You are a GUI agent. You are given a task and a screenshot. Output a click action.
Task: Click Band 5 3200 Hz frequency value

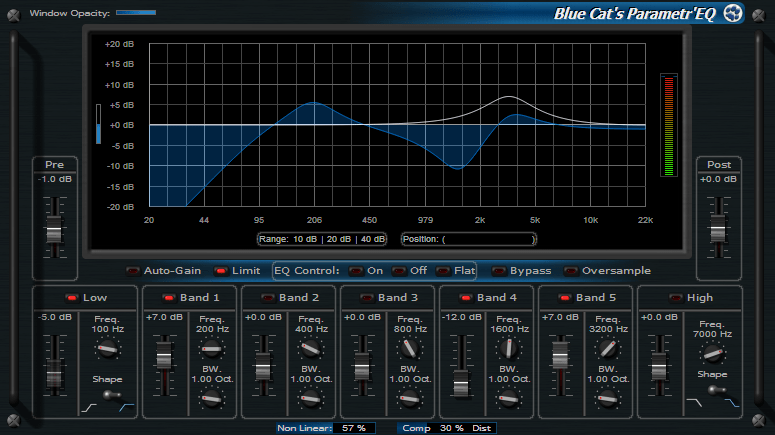coord(608,329)
